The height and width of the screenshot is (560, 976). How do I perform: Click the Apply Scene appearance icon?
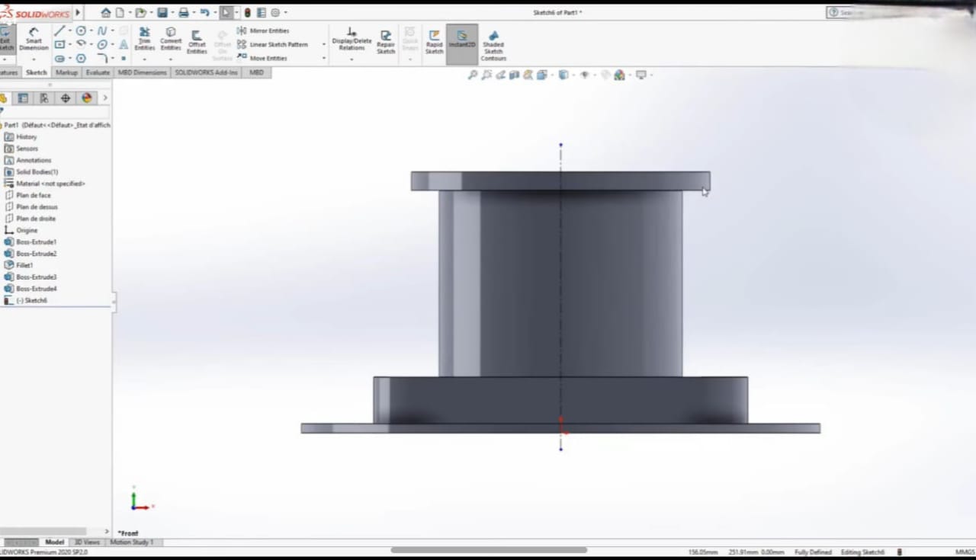coord(620,75)
